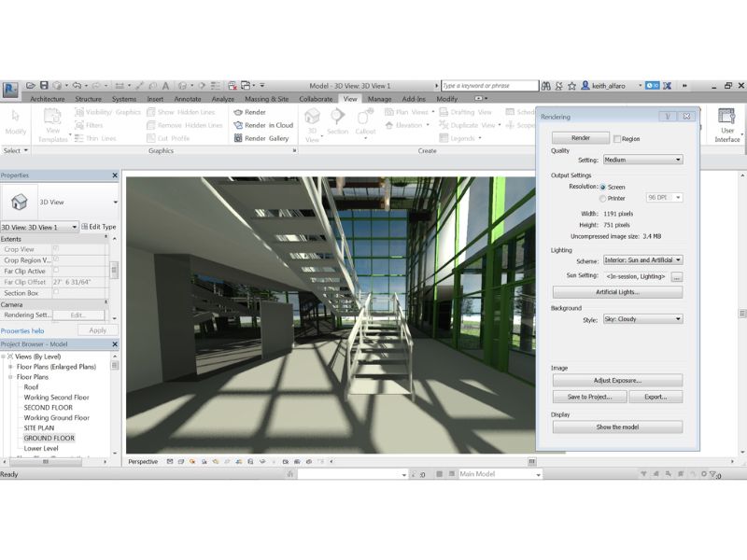Viewport: 747px width, 560px height.
Task: Click the Adjust Exposure button
Action: 617,381
